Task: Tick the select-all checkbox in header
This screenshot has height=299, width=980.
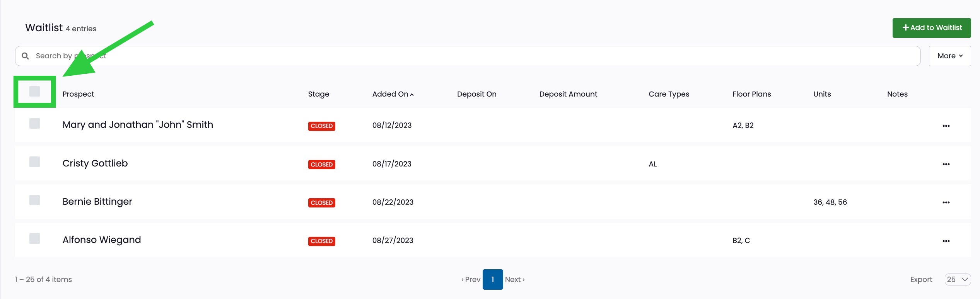Action: pos(35,92)
